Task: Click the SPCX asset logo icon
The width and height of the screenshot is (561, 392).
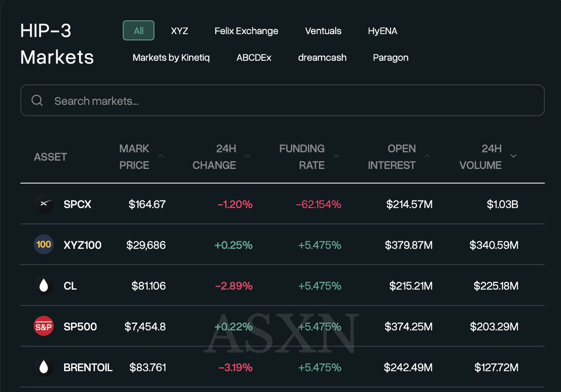Action: point(44,204)
